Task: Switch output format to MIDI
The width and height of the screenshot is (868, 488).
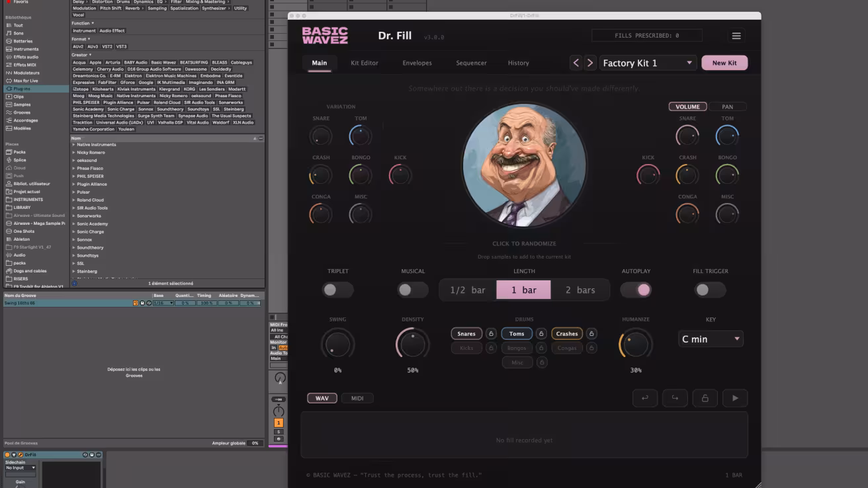Action: [x=357, y=398]
